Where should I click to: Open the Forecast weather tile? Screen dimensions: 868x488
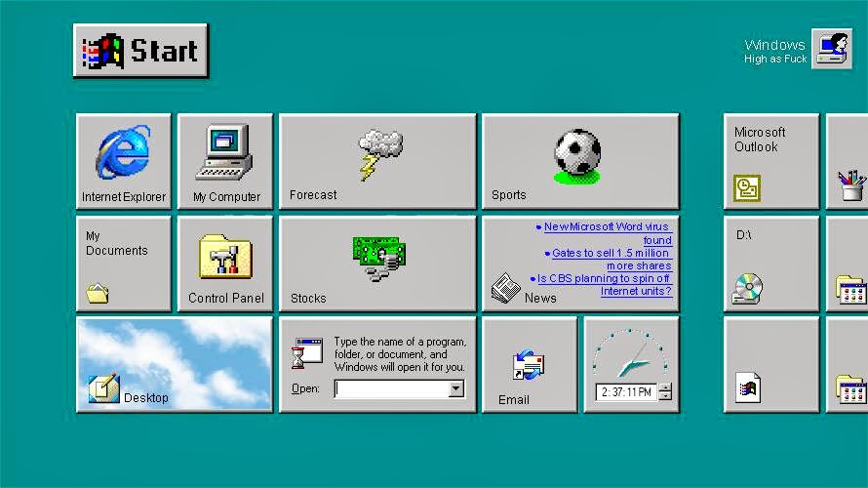click(x=377, y=161)
